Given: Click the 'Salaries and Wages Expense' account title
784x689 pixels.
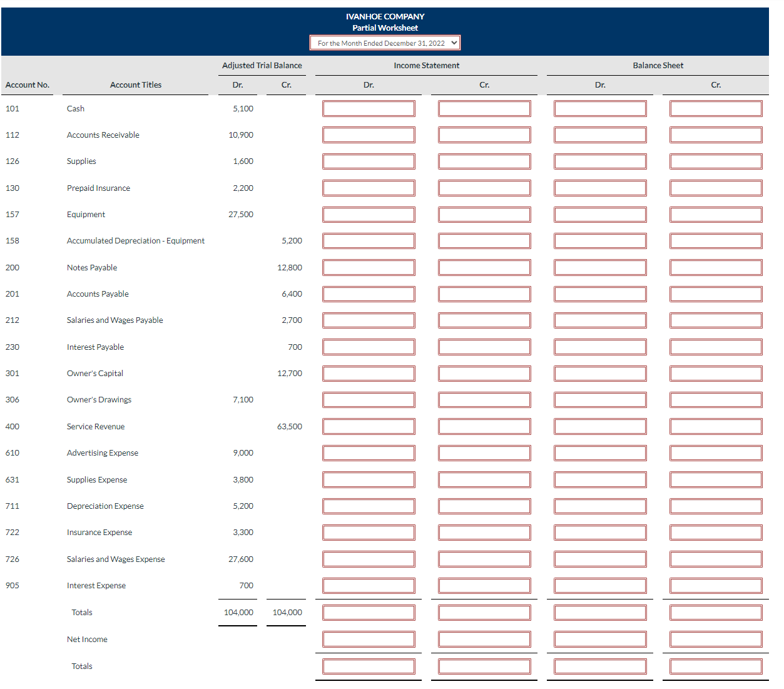Looking at the screenshot, I should click(x=116, y=559).
